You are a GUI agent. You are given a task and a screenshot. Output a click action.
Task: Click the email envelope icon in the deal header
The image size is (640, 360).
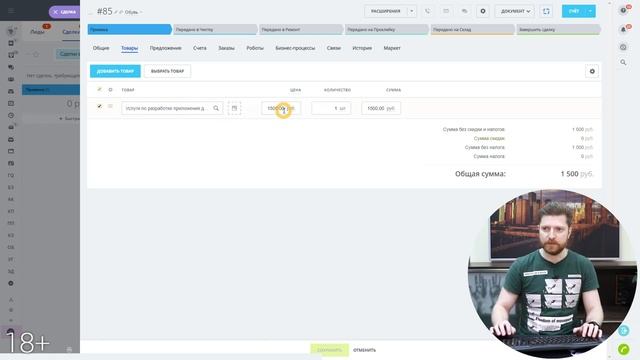446,11
